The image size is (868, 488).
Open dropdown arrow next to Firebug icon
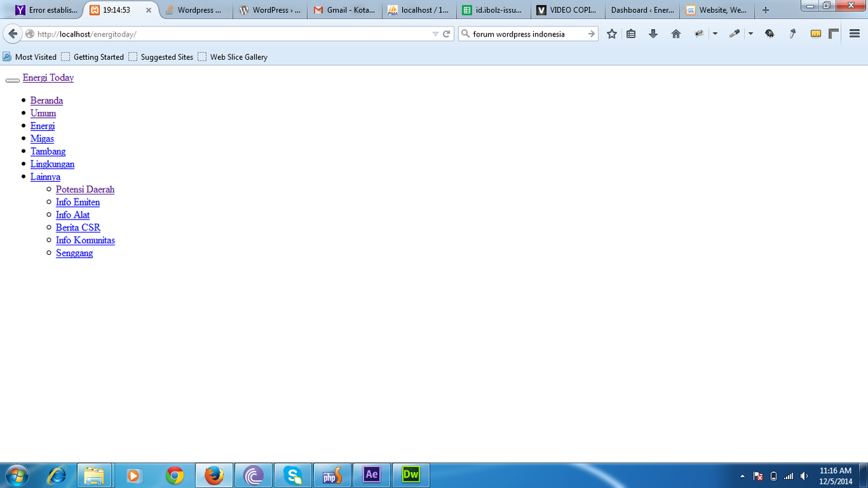tap(715, 34)
